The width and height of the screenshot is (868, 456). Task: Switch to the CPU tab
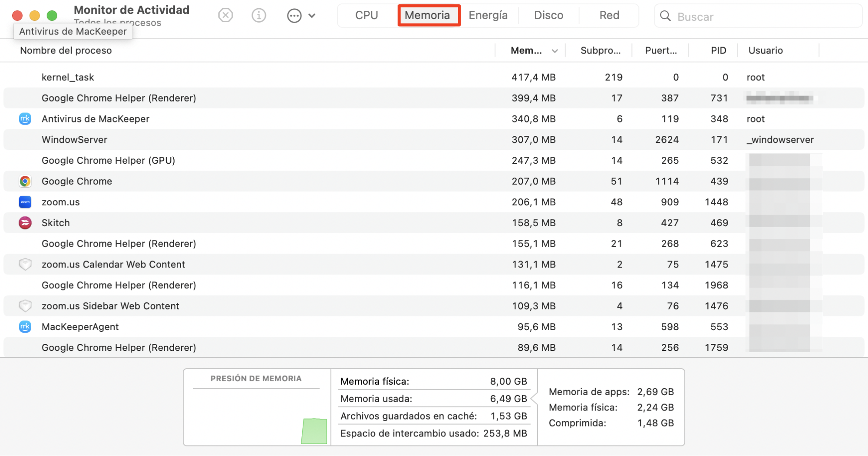pyautogui.click(x=366, y=15)
